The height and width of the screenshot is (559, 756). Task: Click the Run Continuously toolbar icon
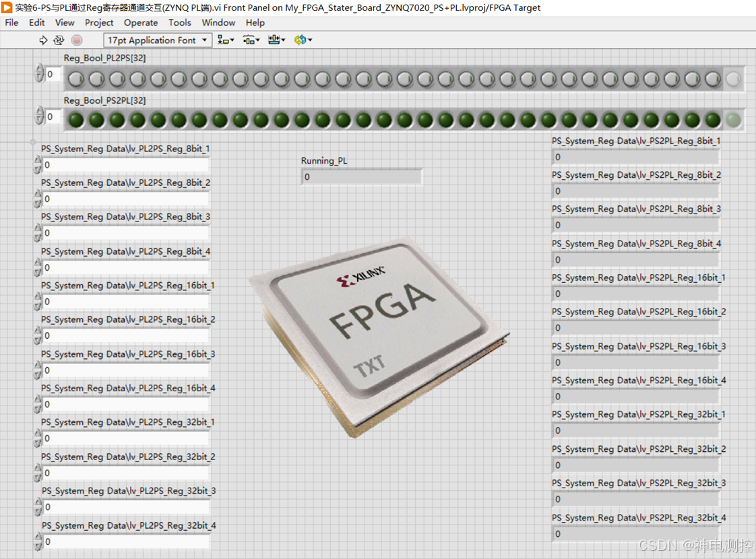click(59, 40)
